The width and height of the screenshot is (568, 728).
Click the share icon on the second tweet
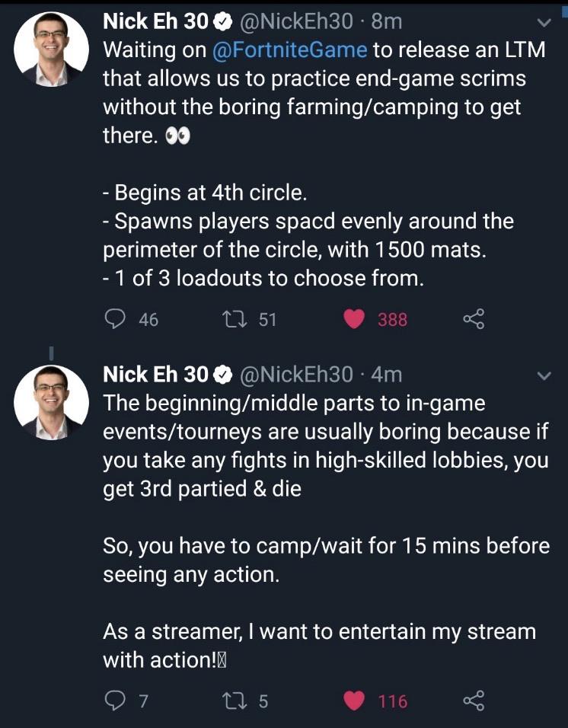click(474, 701)
